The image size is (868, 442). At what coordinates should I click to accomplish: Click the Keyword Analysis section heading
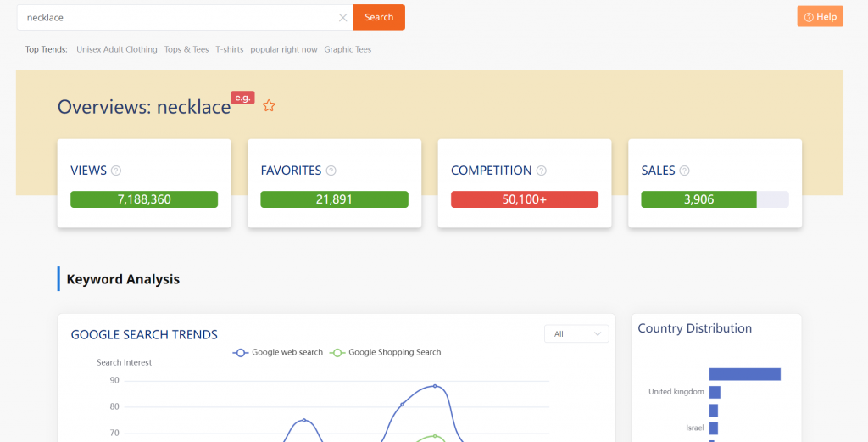(123, 279)
